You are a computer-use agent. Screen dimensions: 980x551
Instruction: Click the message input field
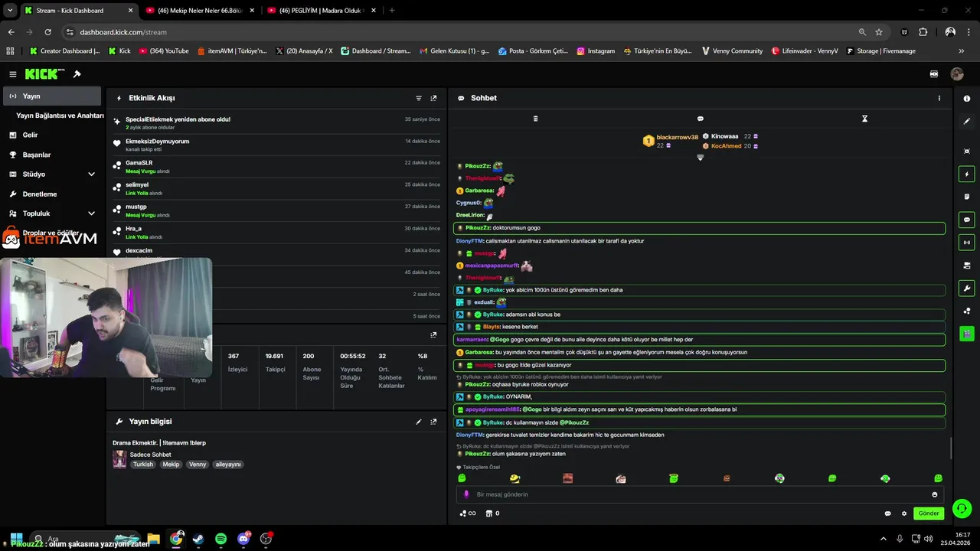point(699,494)
